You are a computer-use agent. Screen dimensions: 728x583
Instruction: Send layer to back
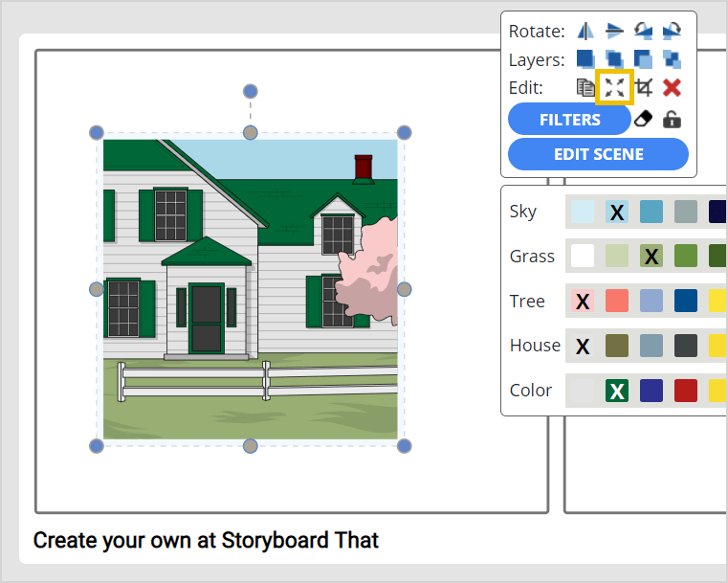(672, 59)
